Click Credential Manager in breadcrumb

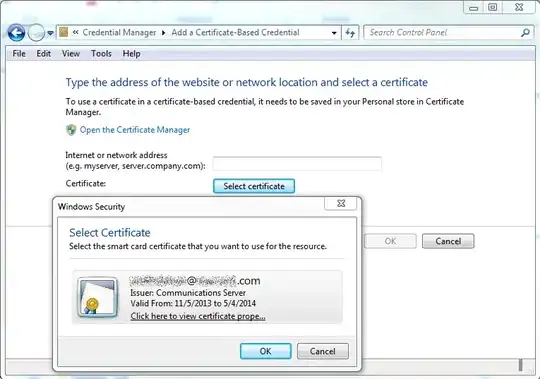point(119,33)
